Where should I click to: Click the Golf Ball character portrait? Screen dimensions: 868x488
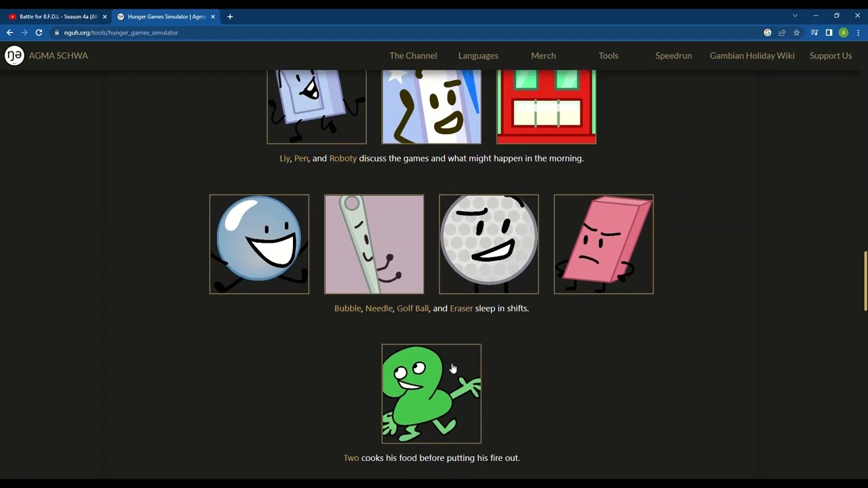click(x=489, y=244)
